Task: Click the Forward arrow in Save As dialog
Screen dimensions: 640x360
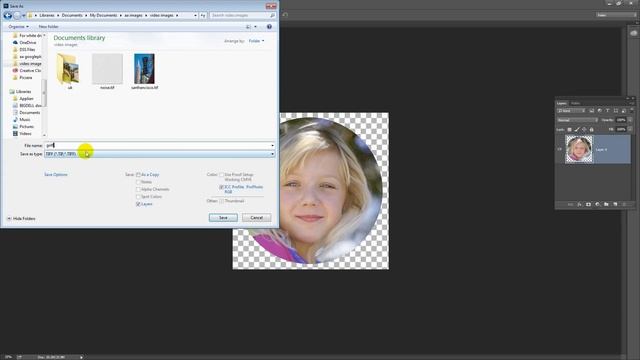Action: (x=17, y=16)
